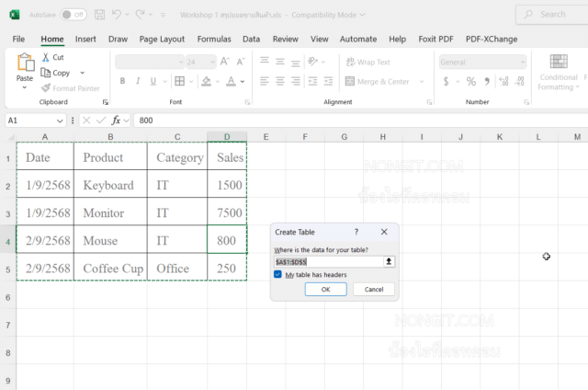Align text right icon
The height and width of the screenshot is (390, 588).
click(296, 81)
